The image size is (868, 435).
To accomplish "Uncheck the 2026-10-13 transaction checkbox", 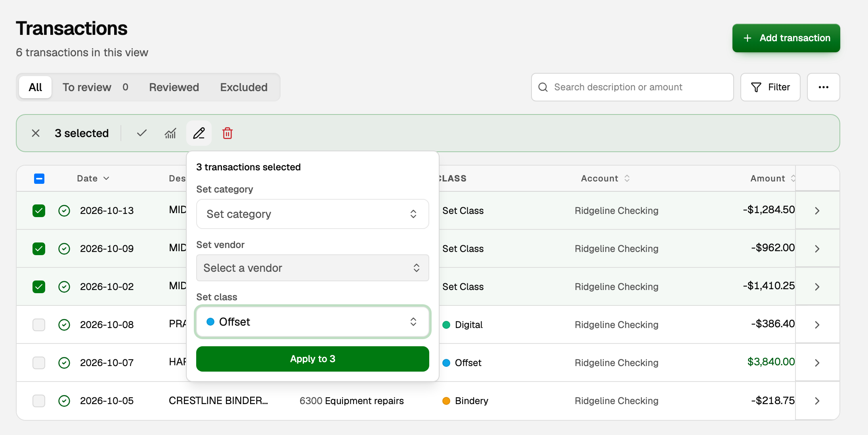I will click(39, 211).
